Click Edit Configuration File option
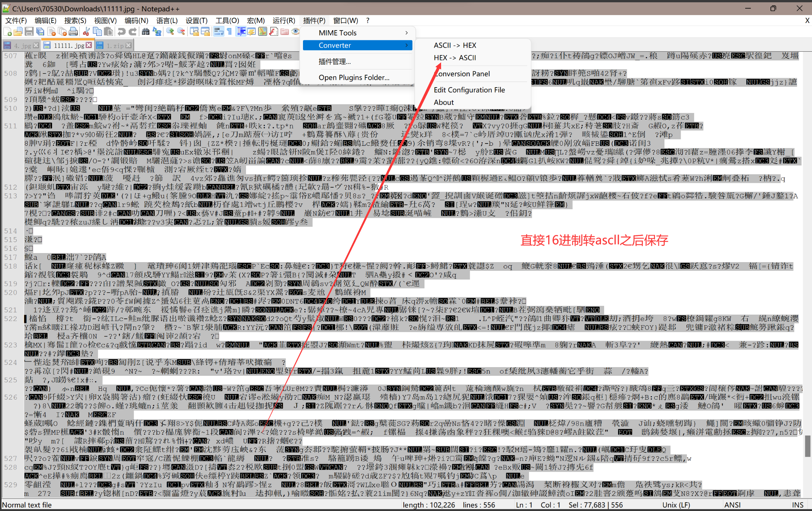 tap(469, 90)
